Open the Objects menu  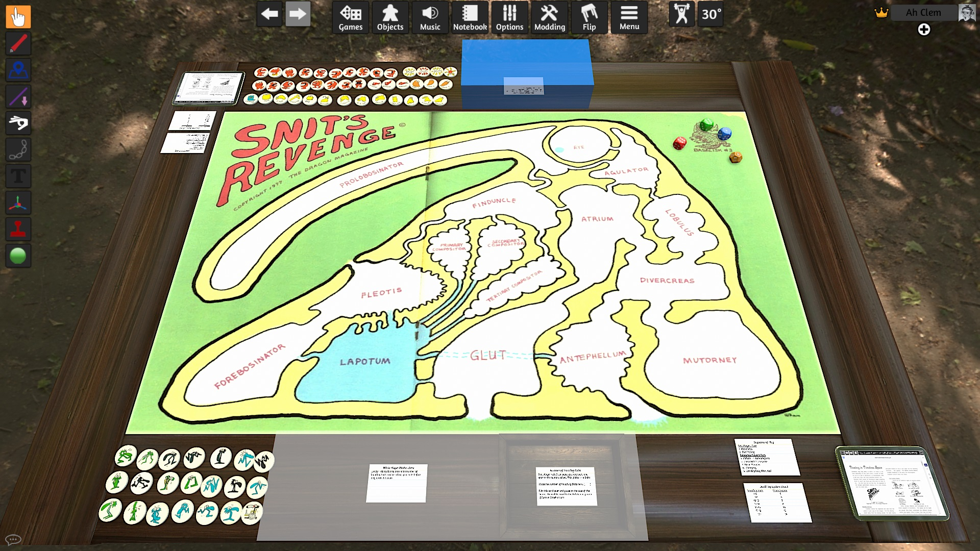coord(390,18)
